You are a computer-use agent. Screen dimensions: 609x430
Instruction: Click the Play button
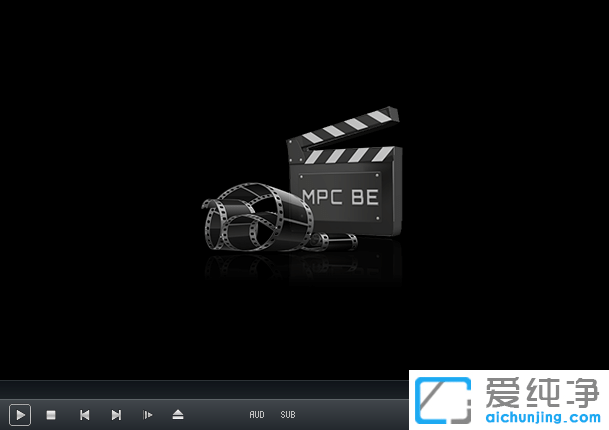(x=20, y=415)
